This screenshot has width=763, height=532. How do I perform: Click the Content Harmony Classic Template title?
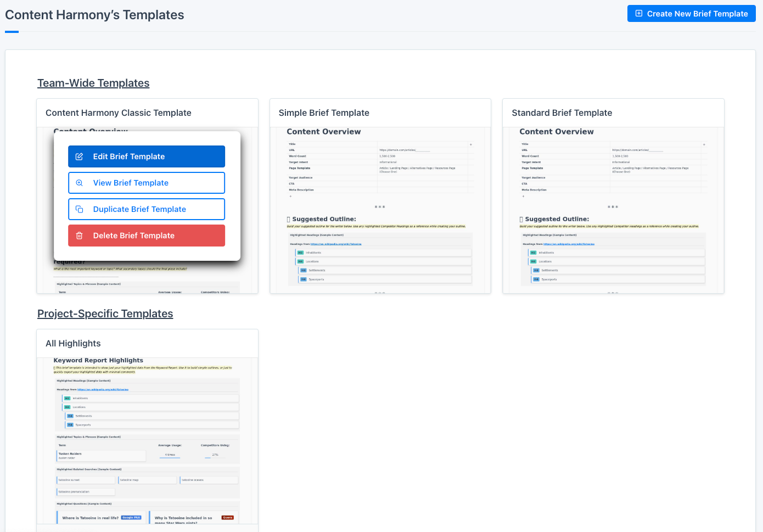(119, 113)
